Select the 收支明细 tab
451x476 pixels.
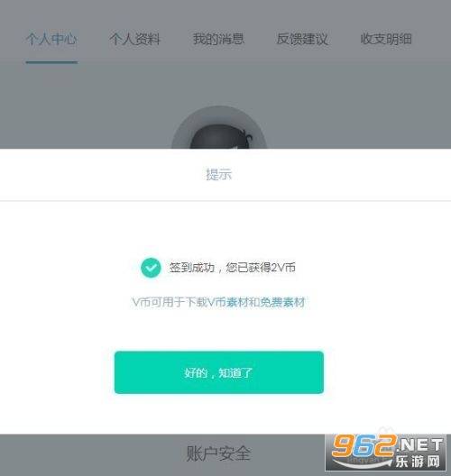[x=386, y=39]
